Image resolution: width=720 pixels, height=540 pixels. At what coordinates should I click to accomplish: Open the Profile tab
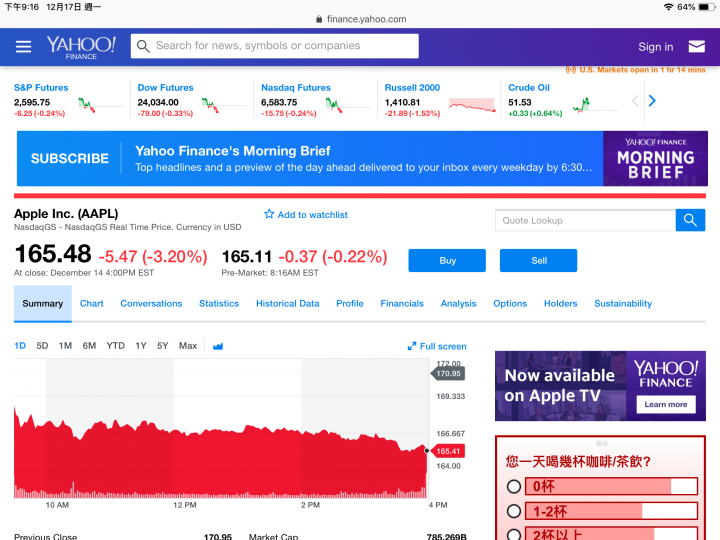350,304
